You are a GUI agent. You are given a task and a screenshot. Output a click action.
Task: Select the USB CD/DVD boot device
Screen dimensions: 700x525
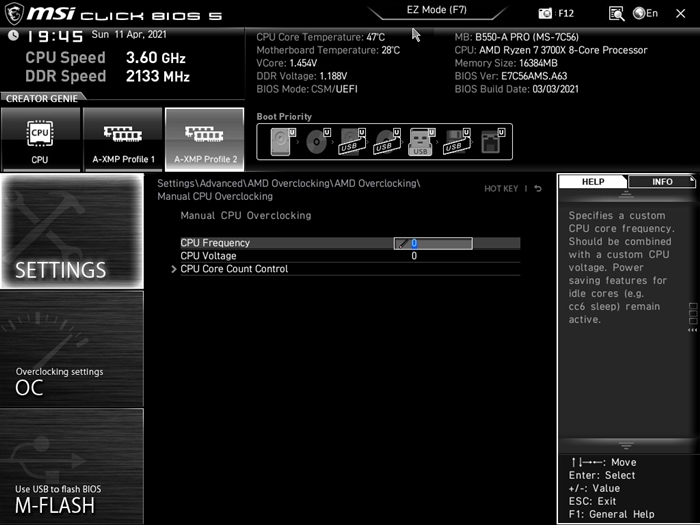(388, 142)
